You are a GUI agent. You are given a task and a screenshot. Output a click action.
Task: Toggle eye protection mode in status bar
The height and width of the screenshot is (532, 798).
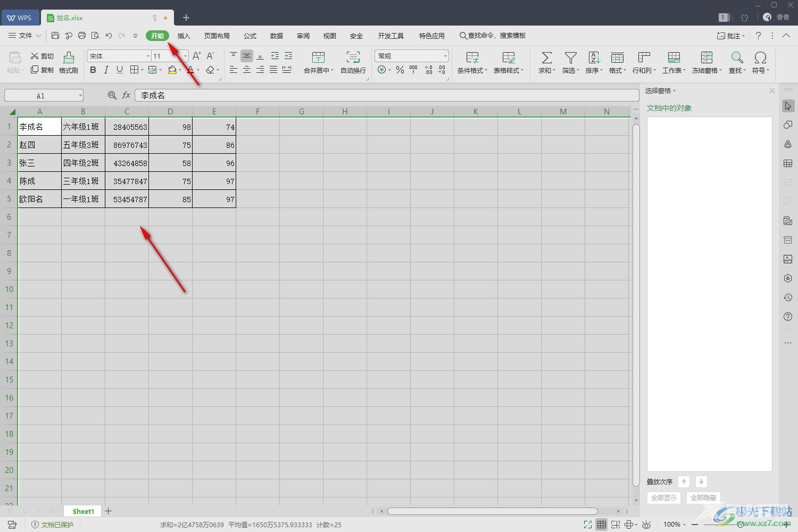pos(646,525)
